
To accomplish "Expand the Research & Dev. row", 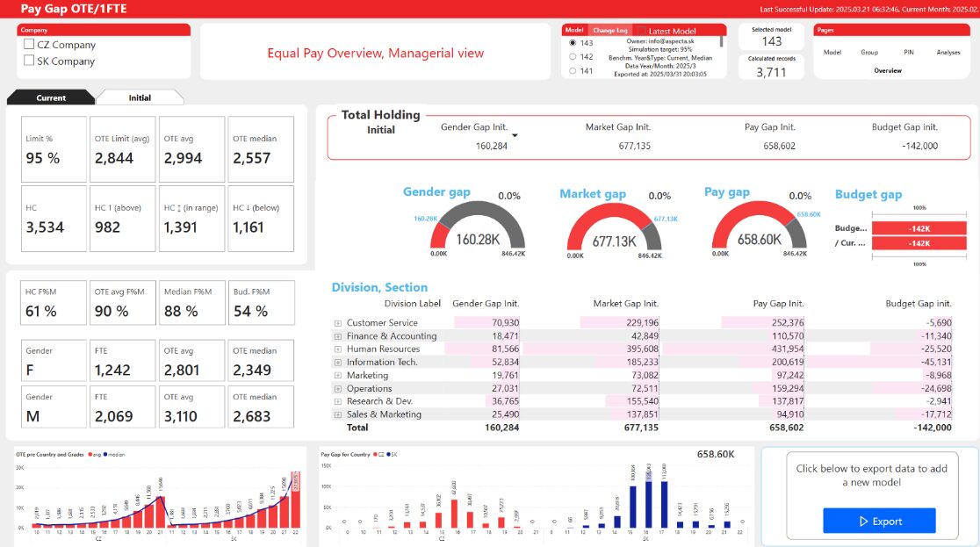I will coord(337,402).
